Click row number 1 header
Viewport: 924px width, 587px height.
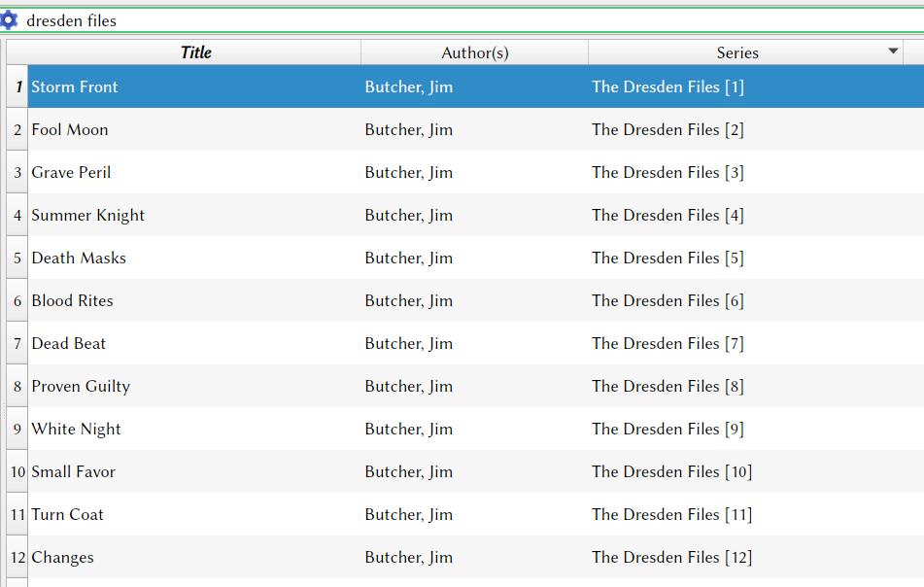tap(17, 86)
